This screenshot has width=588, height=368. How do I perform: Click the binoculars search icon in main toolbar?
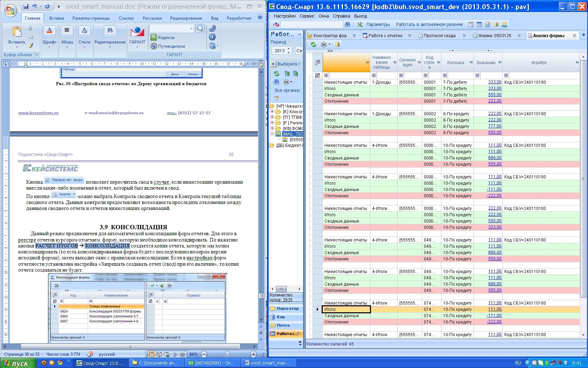click(x=347, y=25)
